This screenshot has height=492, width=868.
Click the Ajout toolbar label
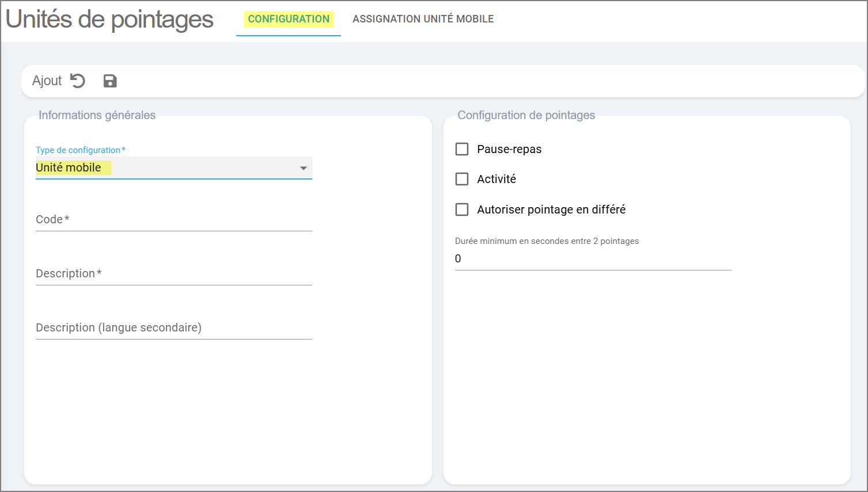point(47,81)
